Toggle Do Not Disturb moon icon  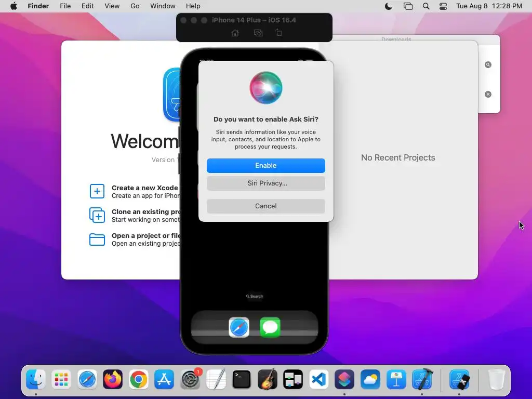[x=389, y=6]
